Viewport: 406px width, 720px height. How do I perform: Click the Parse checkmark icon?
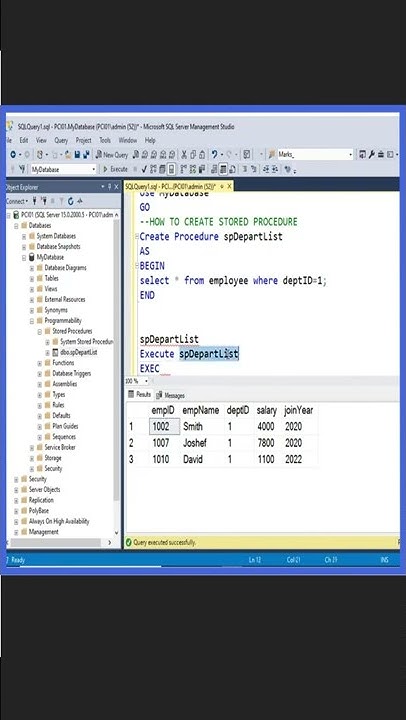[x=144, y=169]
